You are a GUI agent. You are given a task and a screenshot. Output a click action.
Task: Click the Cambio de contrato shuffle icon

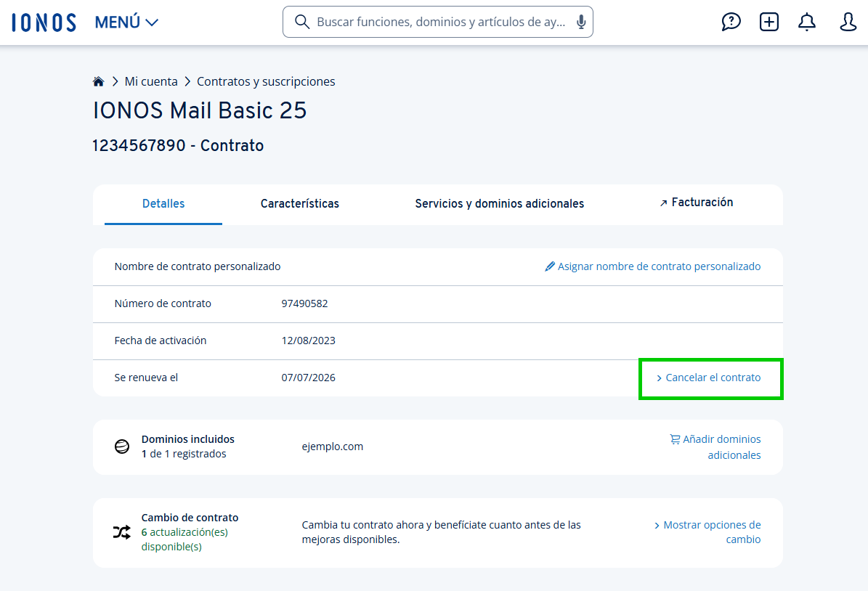(122, 532)
